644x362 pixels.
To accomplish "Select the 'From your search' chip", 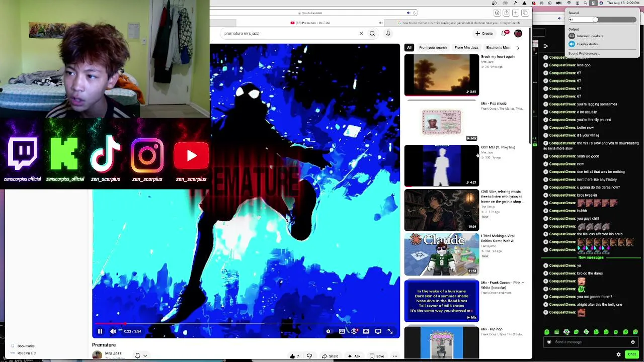I will 433,47.
